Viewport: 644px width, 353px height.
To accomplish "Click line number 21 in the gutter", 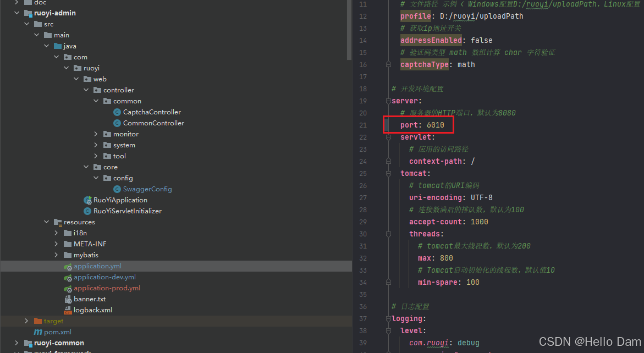I will 362,125.
